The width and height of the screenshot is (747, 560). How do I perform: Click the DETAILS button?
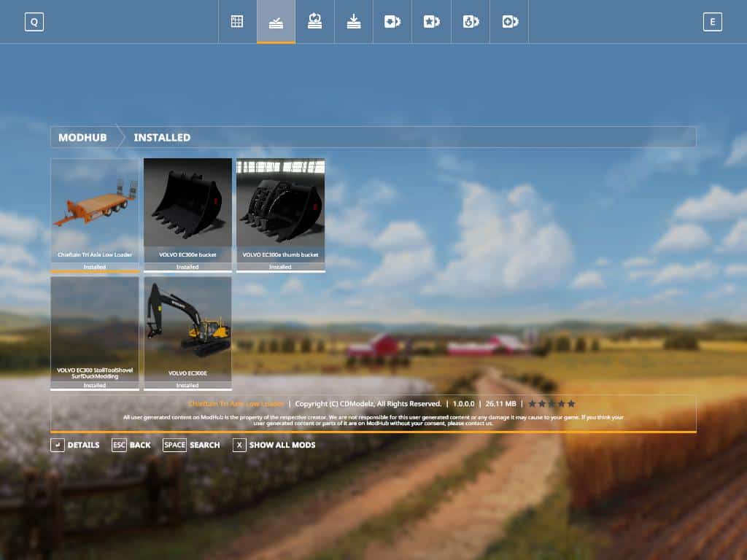(75, 445)
